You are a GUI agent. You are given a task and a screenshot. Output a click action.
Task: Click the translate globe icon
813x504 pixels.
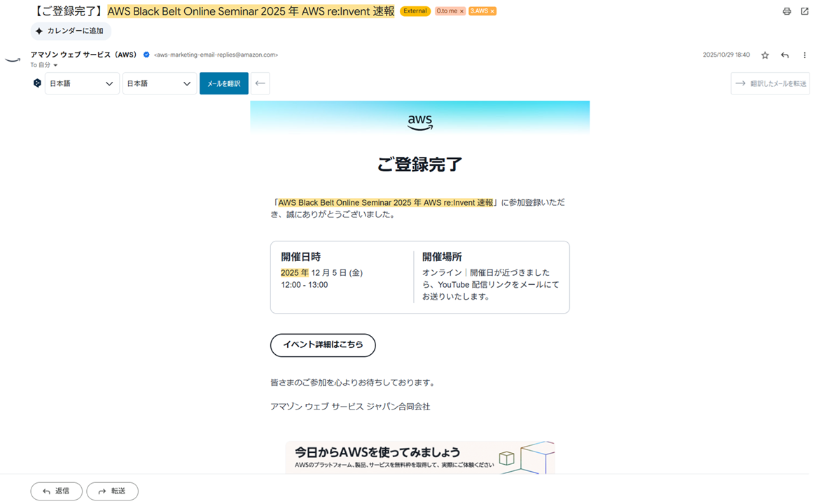point(37,83)
